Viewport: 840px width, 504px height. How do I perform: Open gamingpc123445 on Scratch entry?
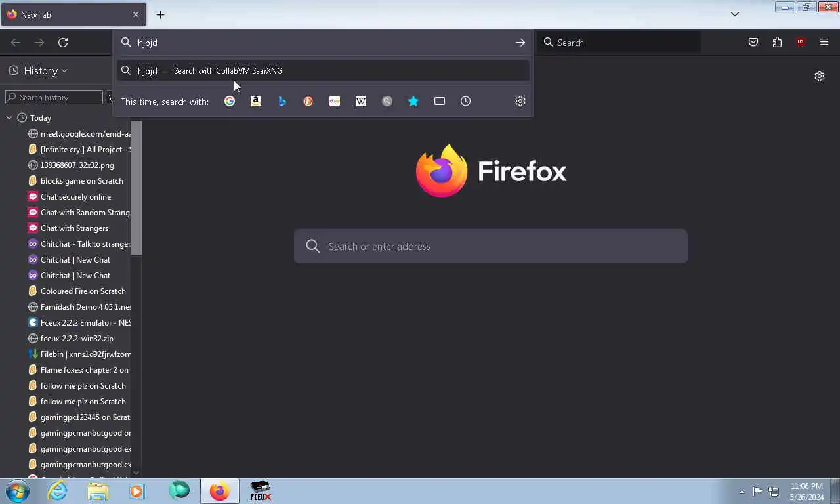pos(79,417)
